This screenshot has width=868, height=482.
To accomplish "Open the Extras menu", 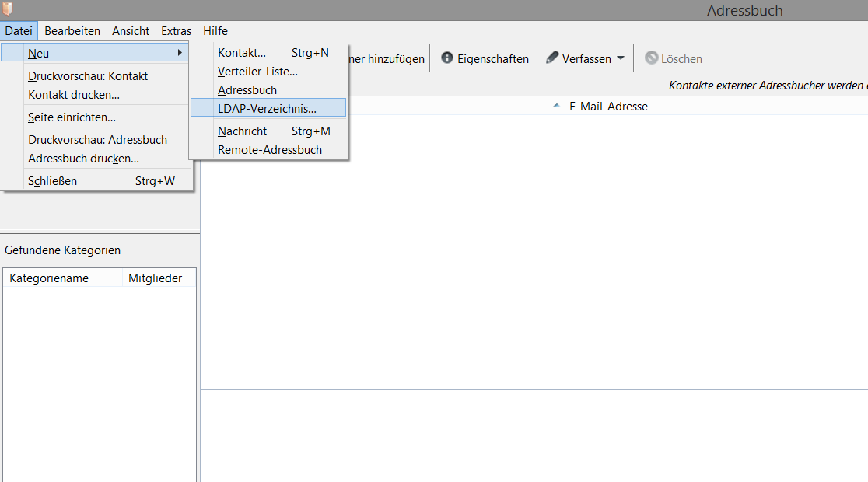I will (x=176, y=31).
